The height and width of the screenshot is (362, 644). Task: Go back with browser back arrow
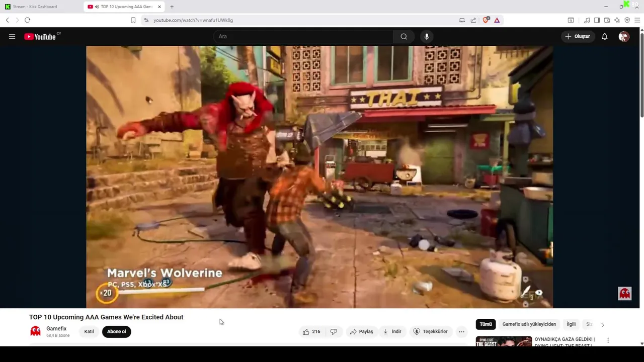[8, 20]
